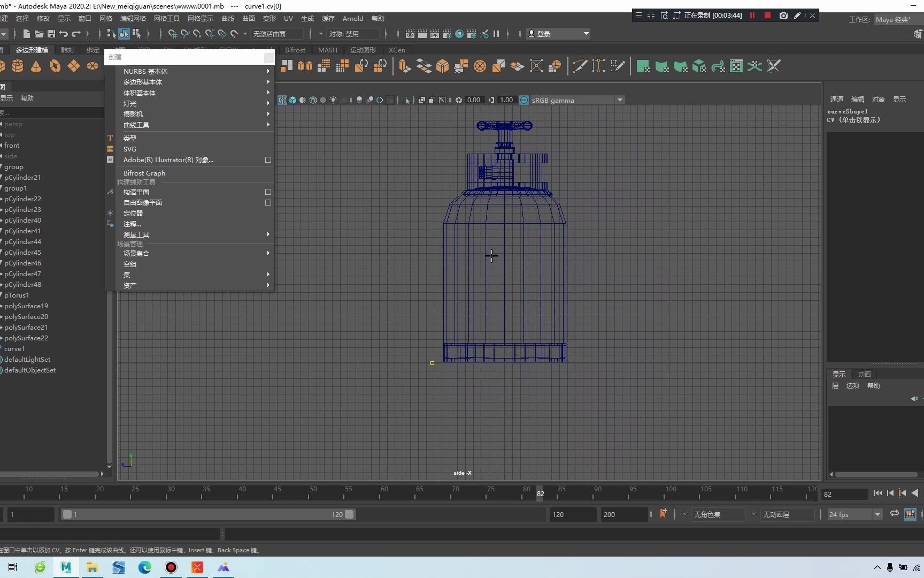This screenshot has width=924, height=578.
Task: Click the IPR render icon
Action: [435, 34]
